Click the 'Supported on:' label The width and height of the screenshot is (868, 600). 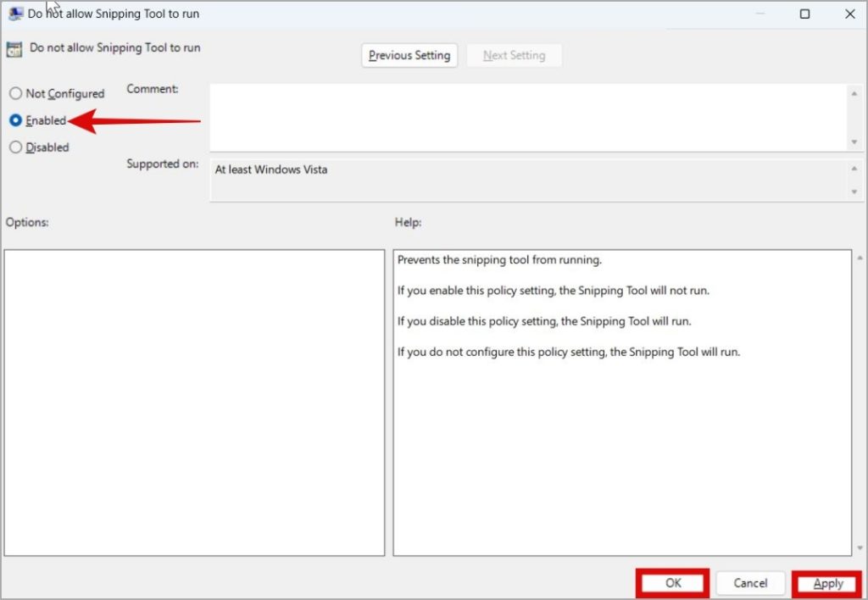(162, 164)
